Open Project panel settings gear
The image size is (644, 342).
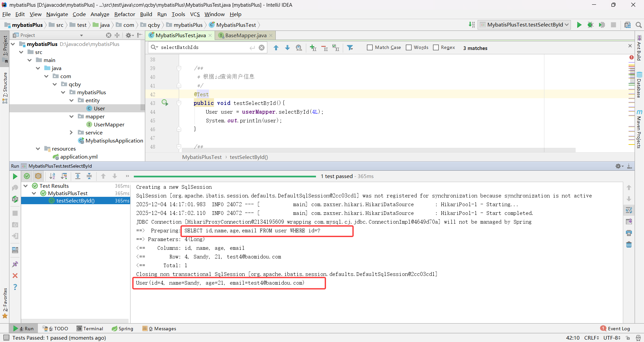tap(129, 35)
